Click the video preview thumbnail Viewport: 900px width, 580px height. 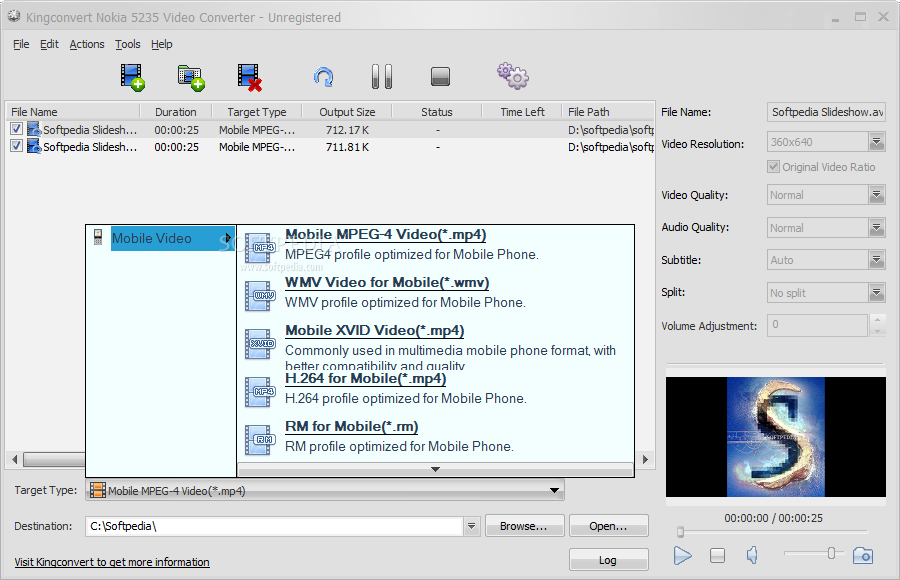coord(775,436)
